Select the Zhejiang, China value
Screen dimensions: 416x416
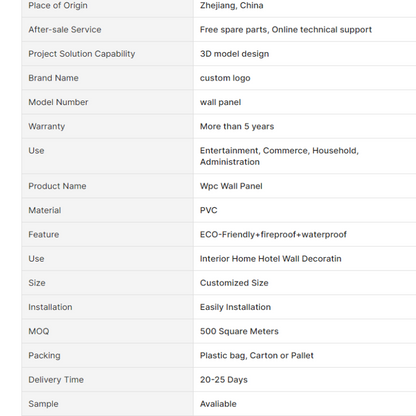tap(232, 5)
